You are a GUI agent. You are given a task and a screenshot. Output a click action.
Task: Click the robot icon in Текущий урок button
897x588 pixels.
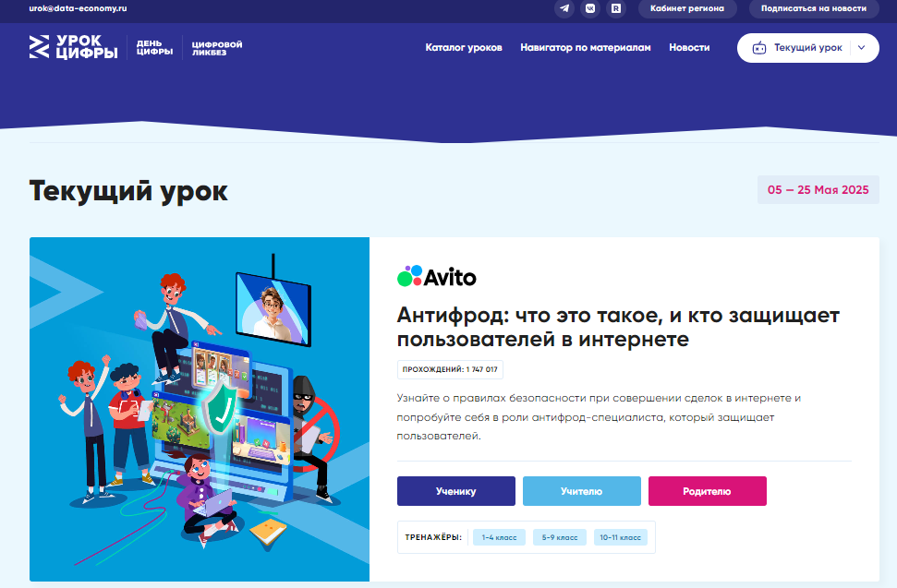tap(759, 48)
